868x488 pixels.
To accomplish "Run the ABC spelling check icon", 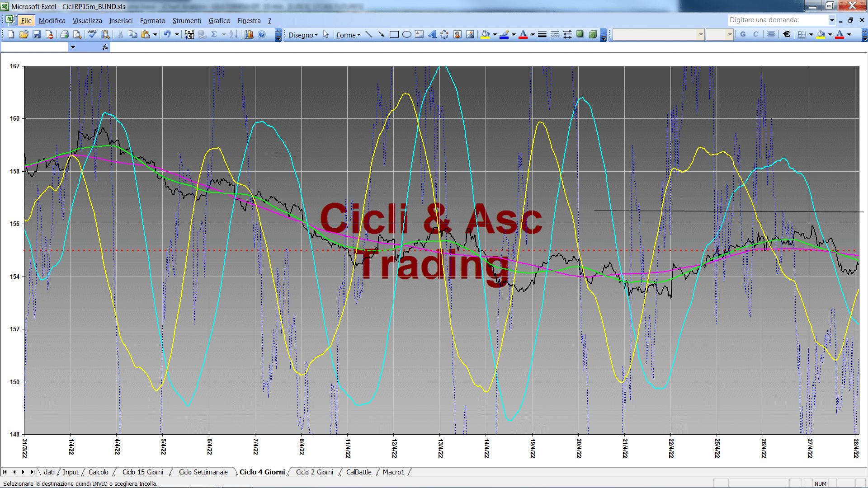I will 92,34.
